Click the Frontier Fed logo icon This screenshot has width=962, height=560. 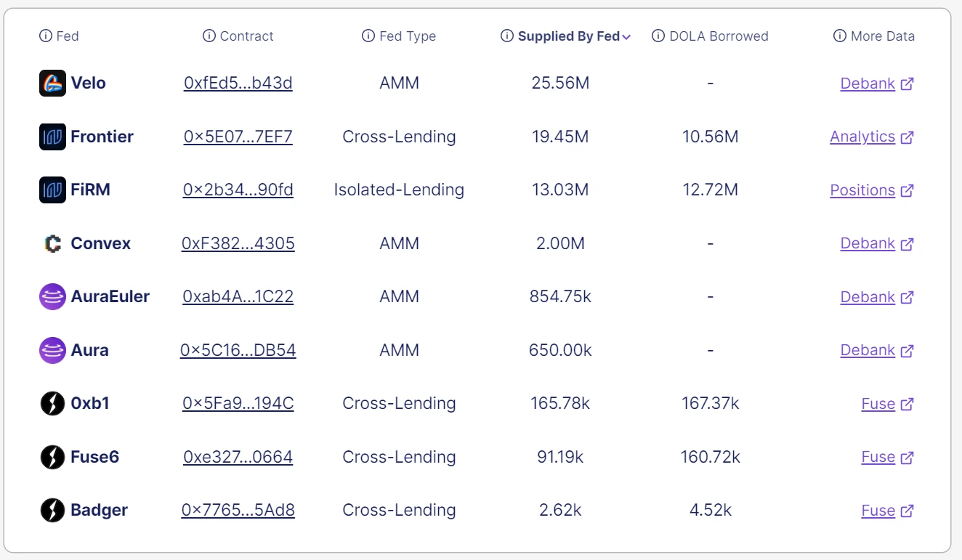(52, 137)
